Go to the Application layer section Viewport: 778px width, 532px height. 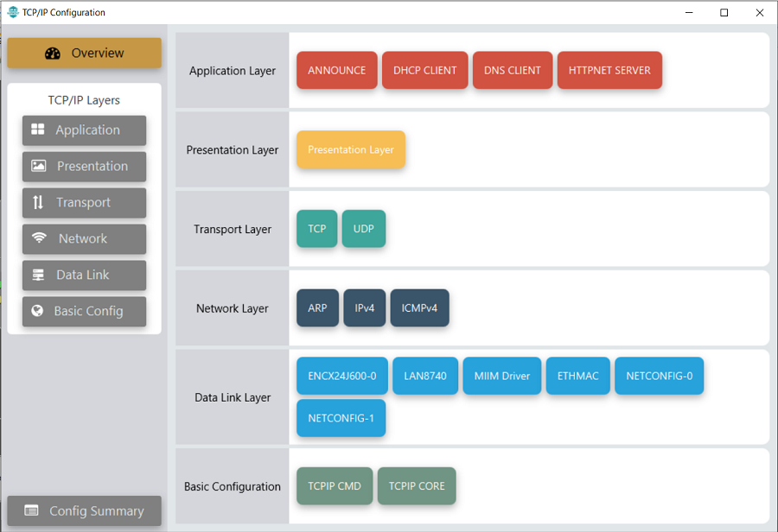(x=85, y=130)
